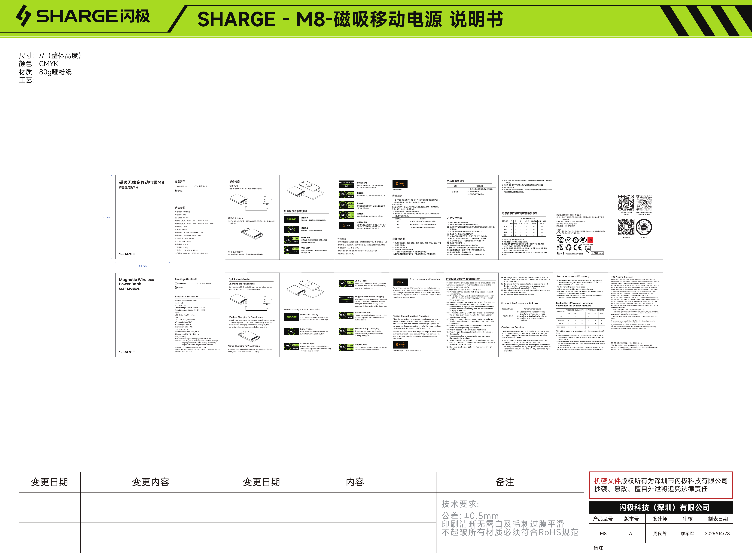752x560 pixels.
Task: Click the screen icon beside Dual Output
Action: pyautogui.click(x=346, y=347)
